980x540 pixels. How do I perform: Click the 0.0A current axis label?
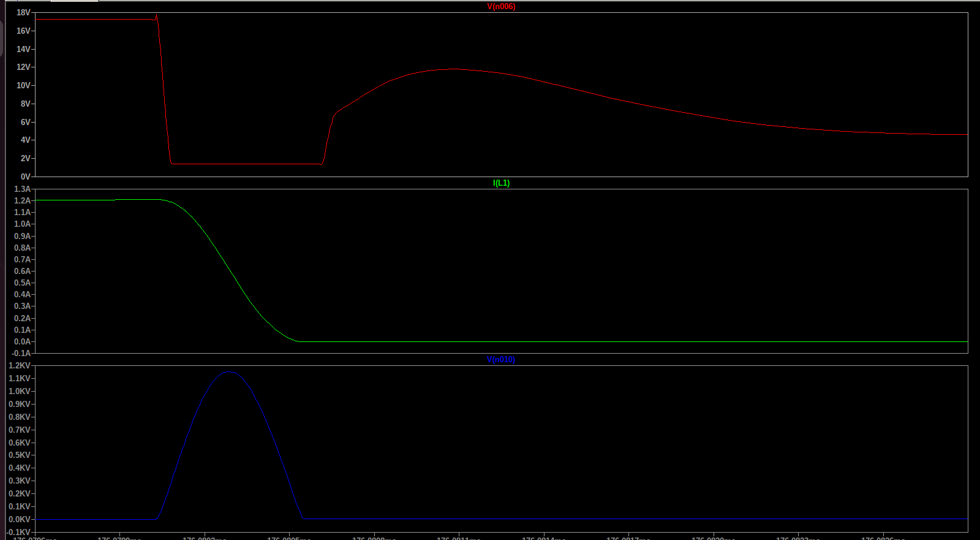[22, 341]
